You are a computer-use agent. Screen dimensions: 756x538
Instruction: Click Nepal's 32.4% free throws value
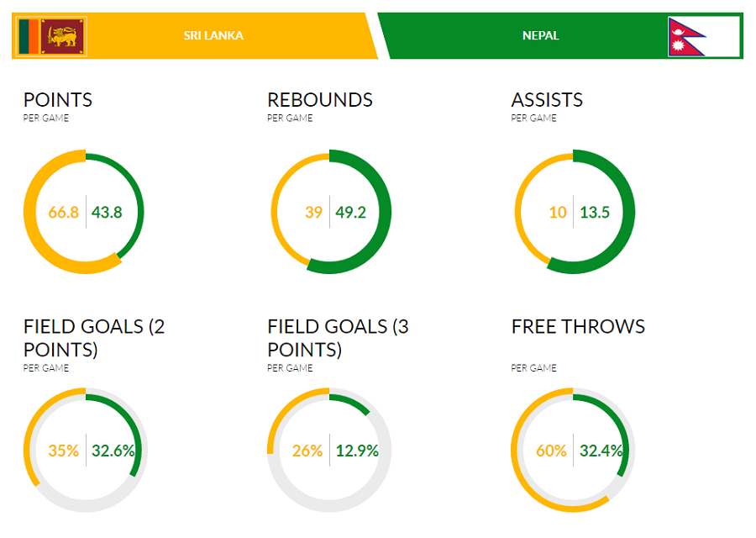[601, 451]
